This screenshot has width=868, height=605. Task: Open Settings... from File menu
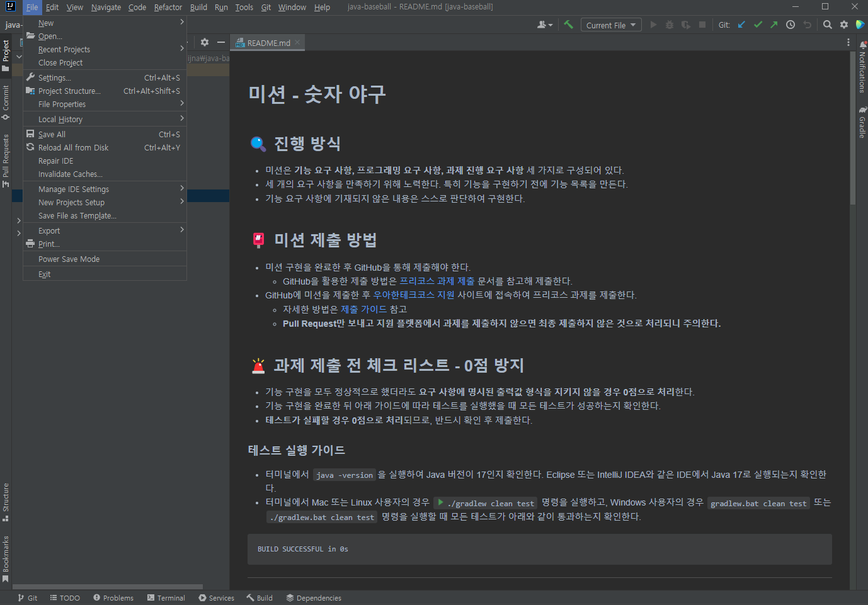(x=105, y=77)
